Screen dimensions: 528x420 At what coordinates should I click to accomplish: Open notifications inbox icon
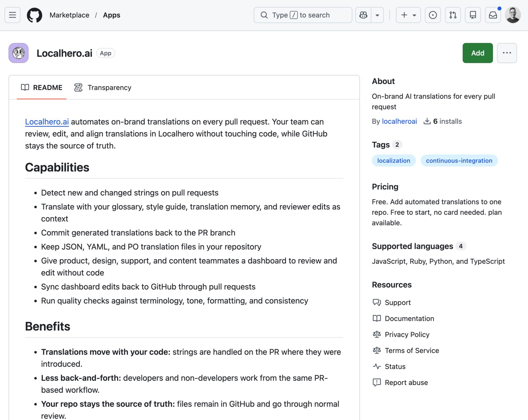click(493, 15)
